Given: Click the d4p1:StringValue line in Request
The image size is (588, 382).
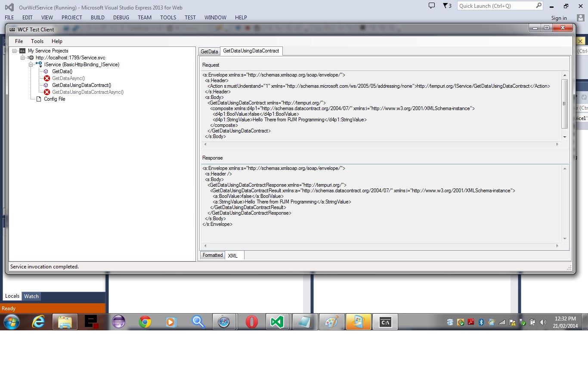Looking at the screenshot, I should (289, 120).
